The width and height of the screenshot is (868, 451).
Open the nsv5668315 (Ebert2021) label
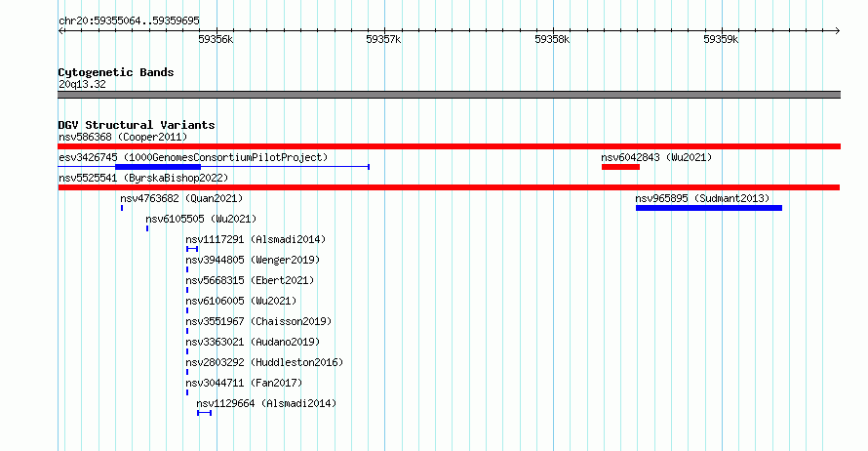250,280
